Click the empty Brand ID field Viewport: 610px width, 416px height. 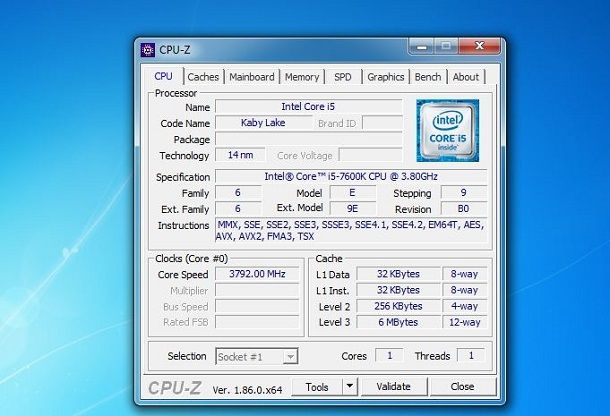click(x=382, y=123)
